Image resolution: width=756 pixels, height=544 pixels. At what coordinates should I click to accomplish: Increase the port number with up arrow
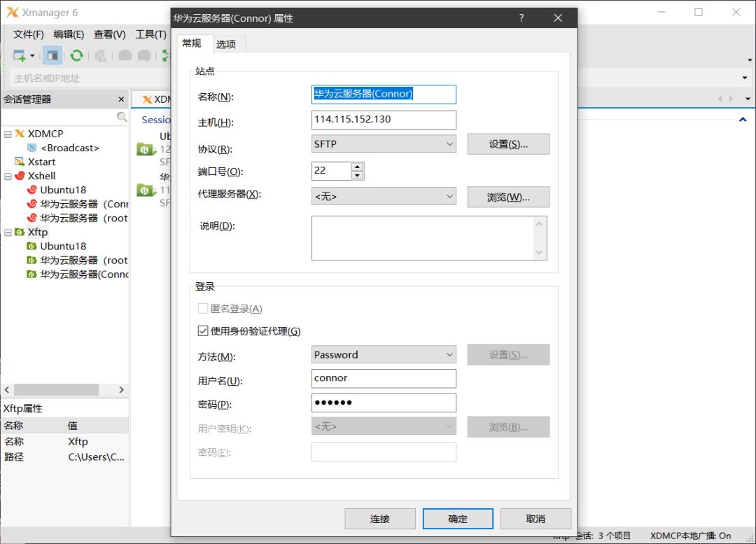357,167
